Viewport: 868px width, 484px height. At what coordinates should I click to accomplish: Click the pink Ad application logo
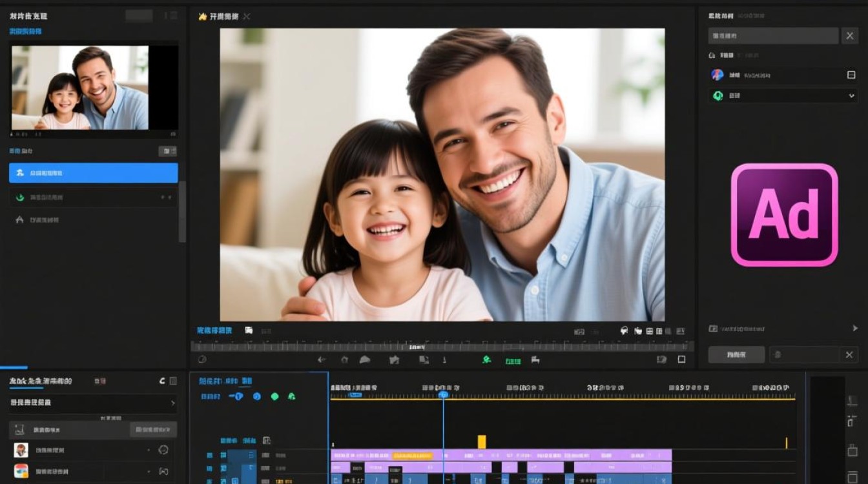[785, 215]
